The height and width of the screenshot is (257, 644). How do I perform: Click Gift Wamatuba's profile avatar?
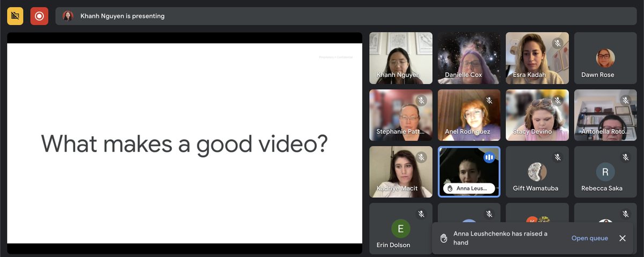[537, 172]
